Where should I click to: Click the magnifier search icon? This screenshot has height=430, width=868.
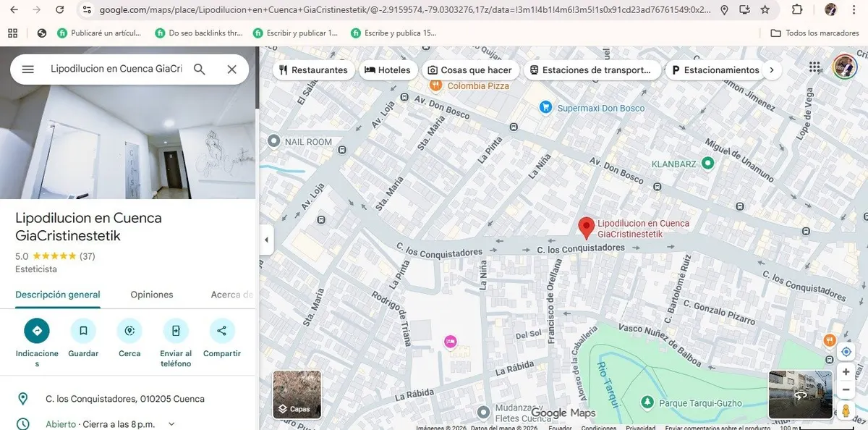point(200,69)
